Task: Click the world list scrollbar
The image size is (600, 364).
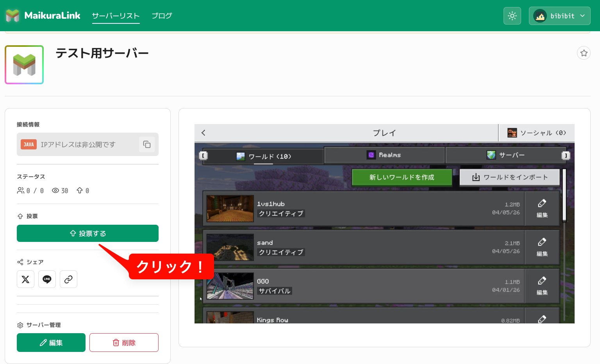Action: click(564, 195)
